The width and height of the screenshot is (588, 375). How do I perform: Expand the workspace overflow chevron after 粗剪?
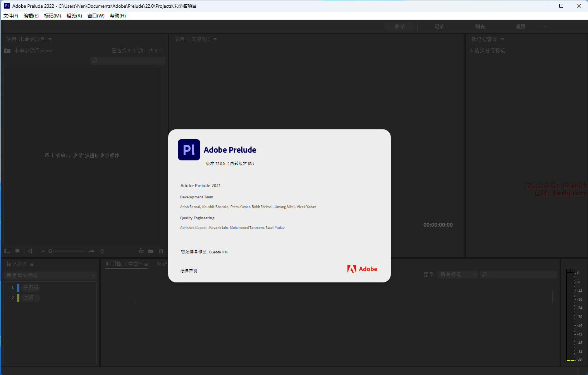pyautogui.click(x=545, y=26)
